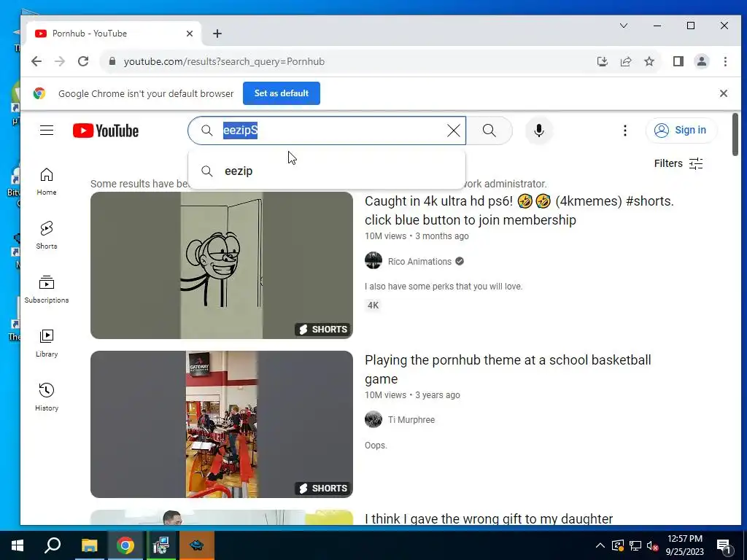Open Windows taskbar search
The width and height of the screenshot is (747, 560).
tap(53, 545)
